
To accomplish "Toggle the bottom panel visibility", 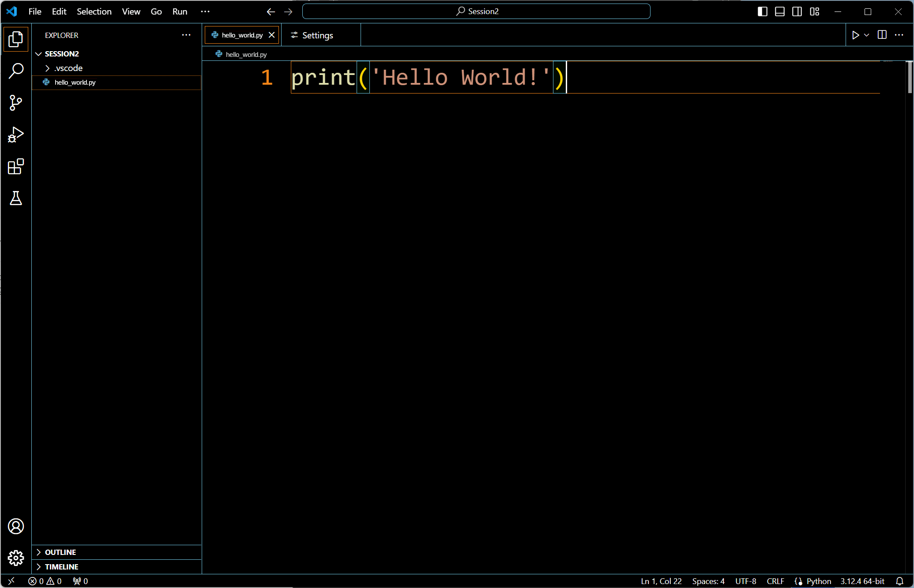I will [x=780, y=11].
